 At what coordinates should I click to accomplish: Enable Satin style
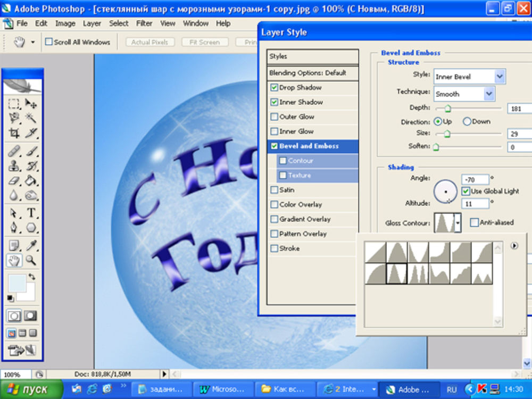pos(274,190)
